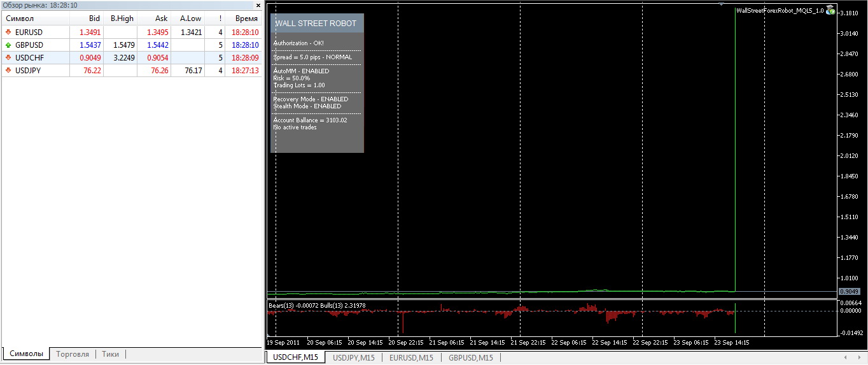The height and width of the screenshot is (365, 868).
Task: Select the GBPUSD symbol row
Action: 131,45
